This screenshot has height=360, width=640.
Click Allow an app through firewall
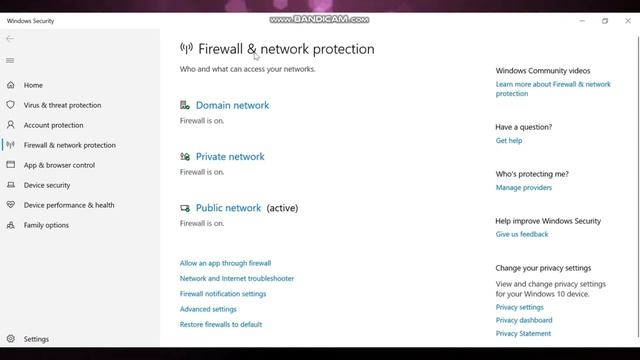(225, 263)
